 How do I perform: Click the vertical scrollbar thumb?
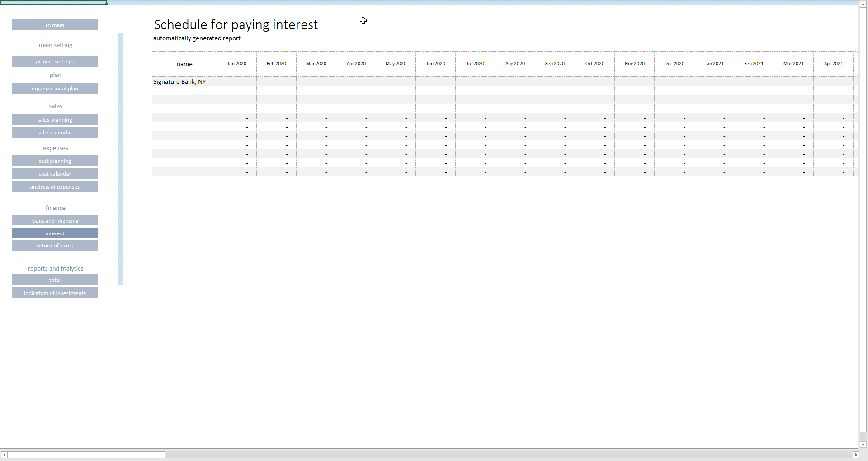pos(863,220)
